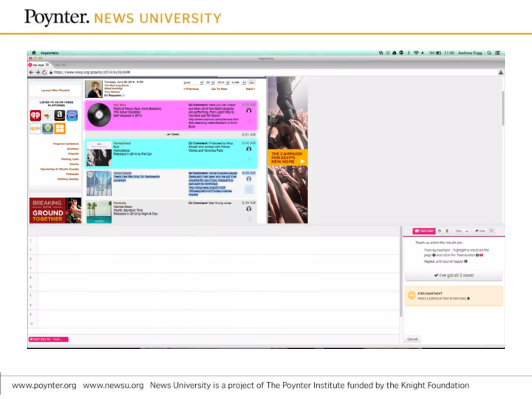Open the Import.io menu in menu bar
This screenshot has height=399, width=532.
(x=49, y=53)
